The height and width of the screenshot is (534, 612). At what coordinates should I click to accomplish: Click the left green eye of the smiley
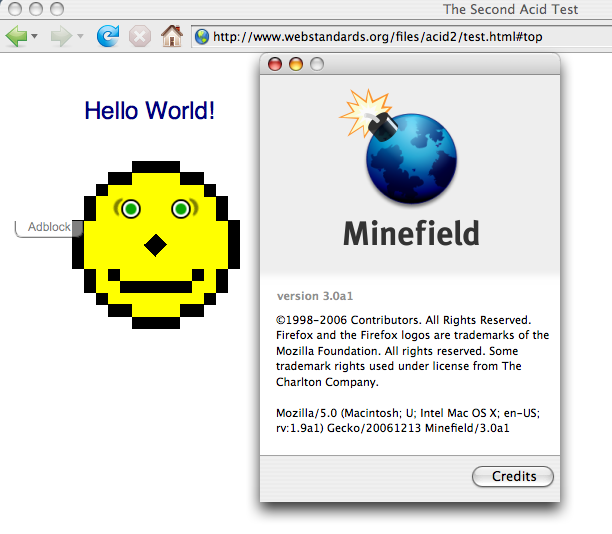point(131,209)
